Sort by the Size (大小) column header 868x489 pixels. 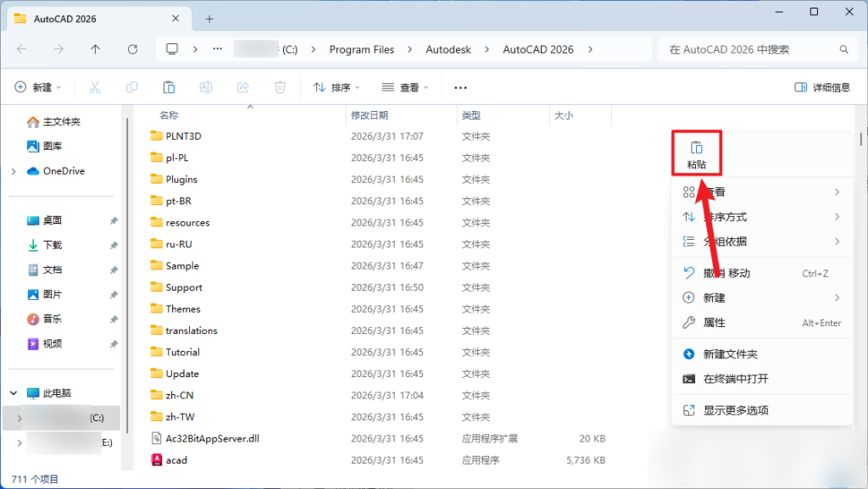pos(564,115)
